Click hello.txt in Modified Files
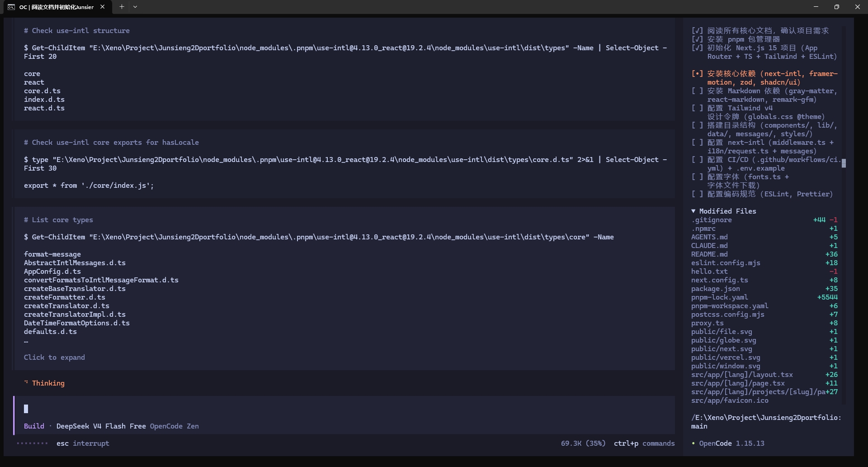 (x=709, y=272)
